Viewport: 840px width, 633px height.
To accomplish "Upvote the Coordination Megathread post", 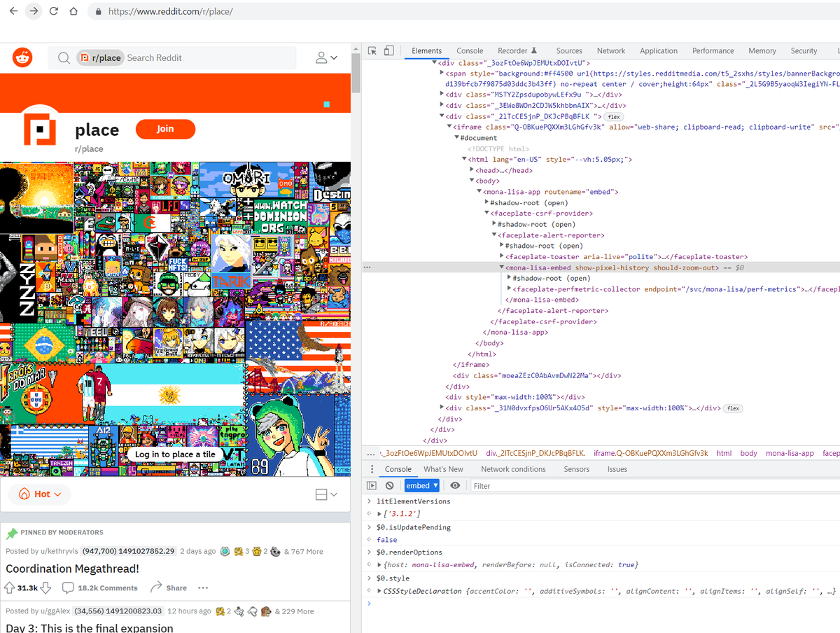I will [x=10, y=587].
